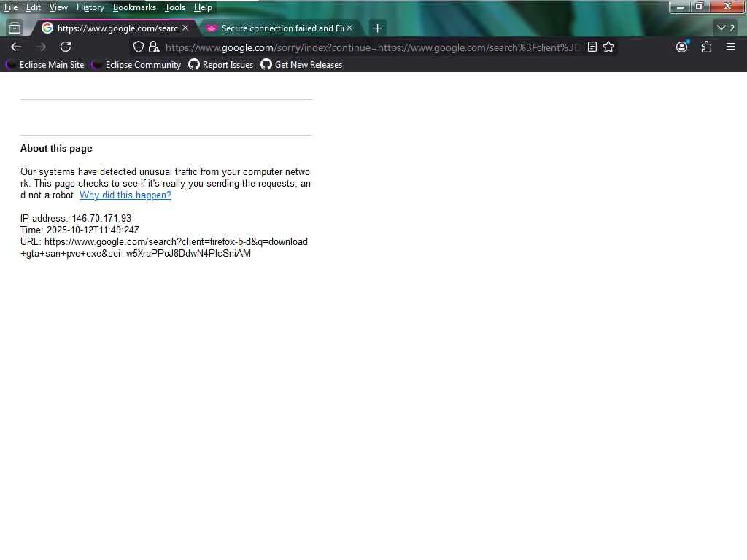
Task: Close the google.com search tab
Action: pyautogui.click(x=185, y=28)
